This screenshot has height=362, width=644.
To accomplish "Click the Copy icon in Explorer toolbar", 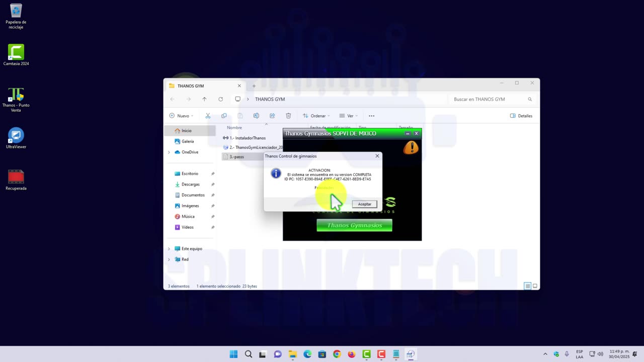I will pos(224,116).
